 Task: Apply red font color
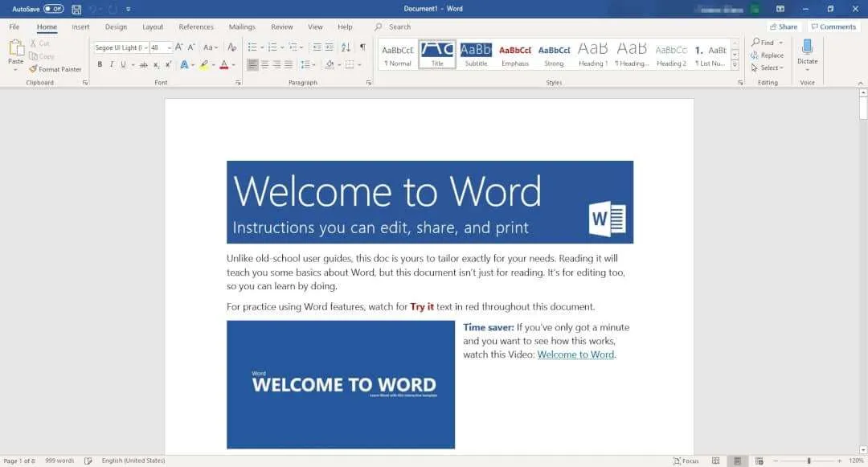[x=224, y=65]
